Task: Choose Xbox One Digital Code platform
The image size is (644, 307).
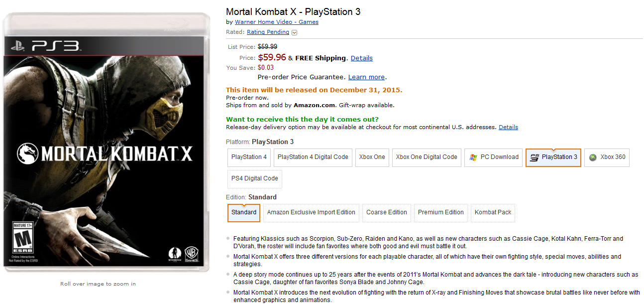Action: coord(427,157)
